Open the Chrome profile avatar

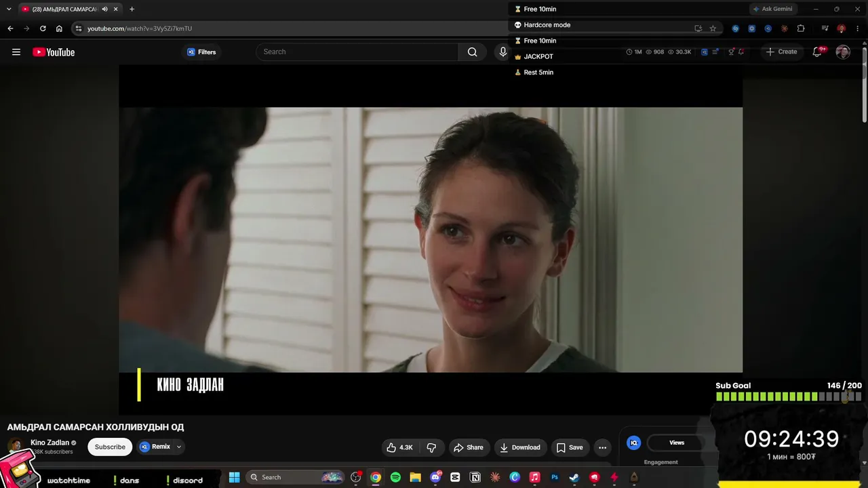[841, 28]
